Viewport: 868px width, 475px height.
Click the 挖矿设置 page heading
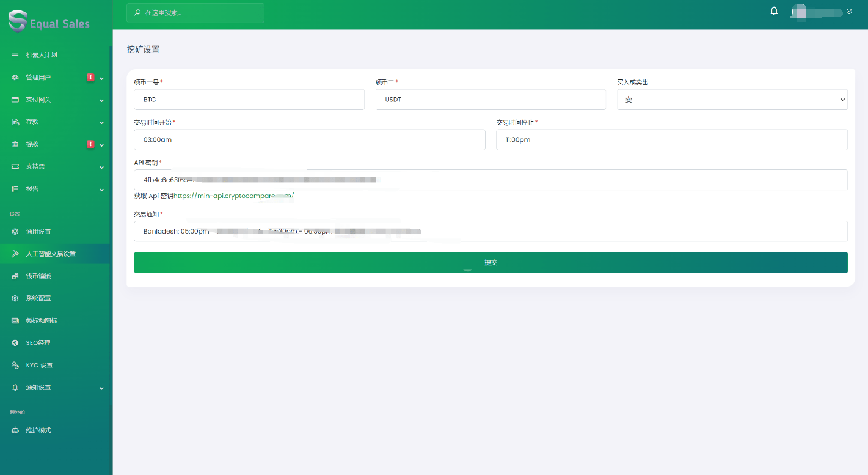(x=143, y=50)
